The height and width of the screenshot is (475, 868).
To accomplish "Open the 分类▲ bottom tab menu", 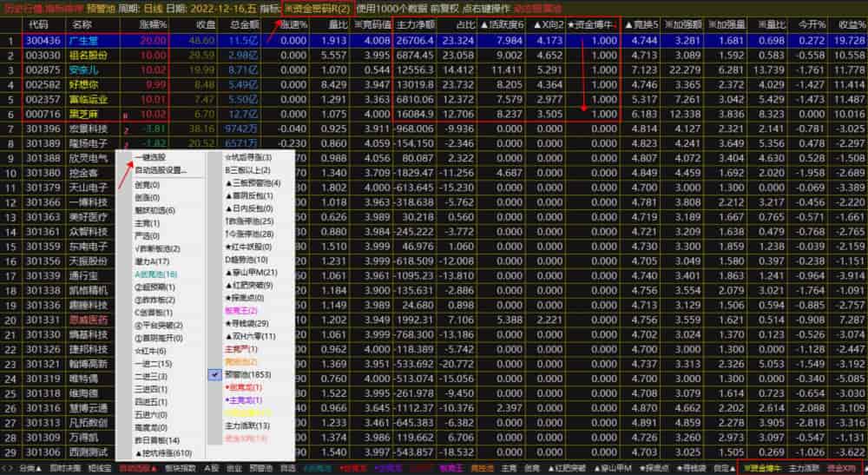I will [30, 468].
